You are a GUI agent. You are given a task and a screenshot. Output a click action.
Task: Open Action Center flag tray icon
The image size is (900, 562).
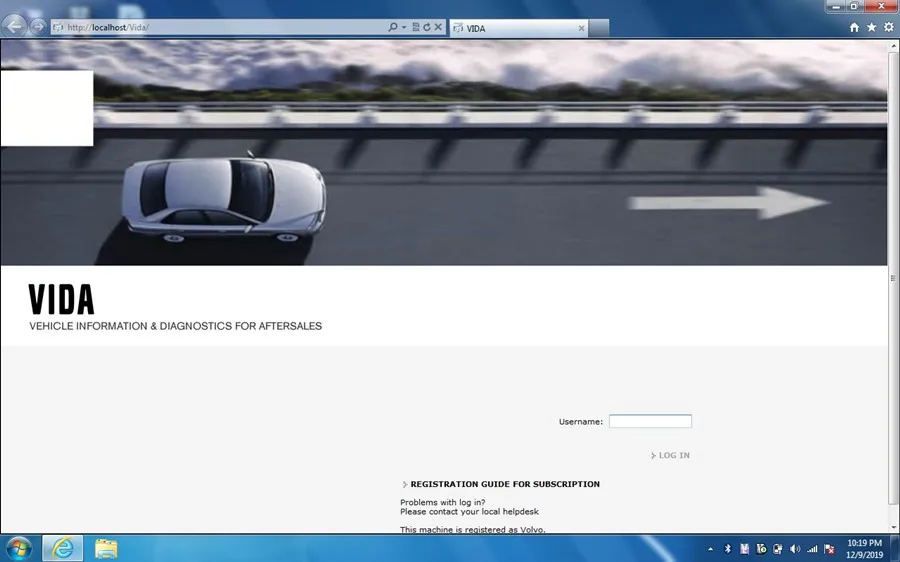click(829, 549)
